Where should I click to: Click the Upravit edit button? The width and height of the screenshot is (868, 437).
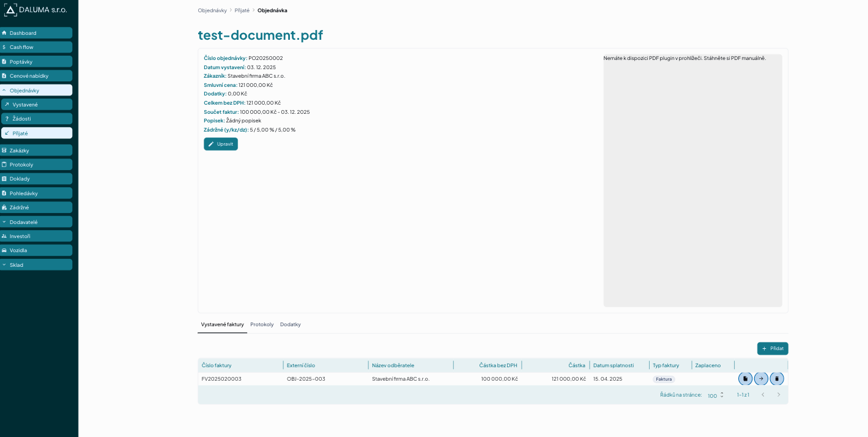click(221, 144)
